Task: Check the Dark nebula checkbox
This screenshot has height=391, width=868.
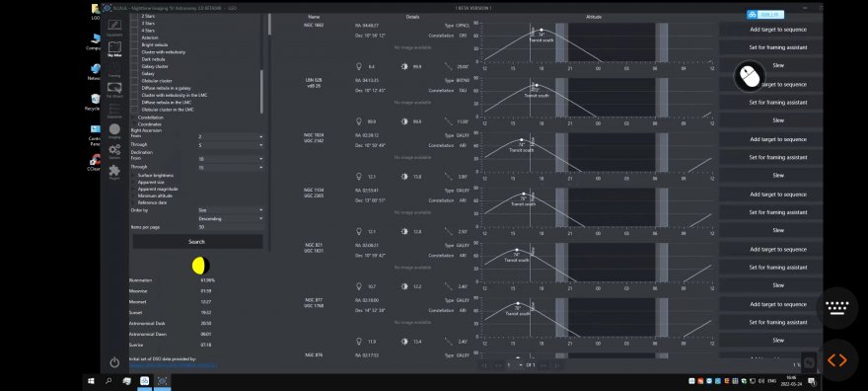Action: click(134, 59)
